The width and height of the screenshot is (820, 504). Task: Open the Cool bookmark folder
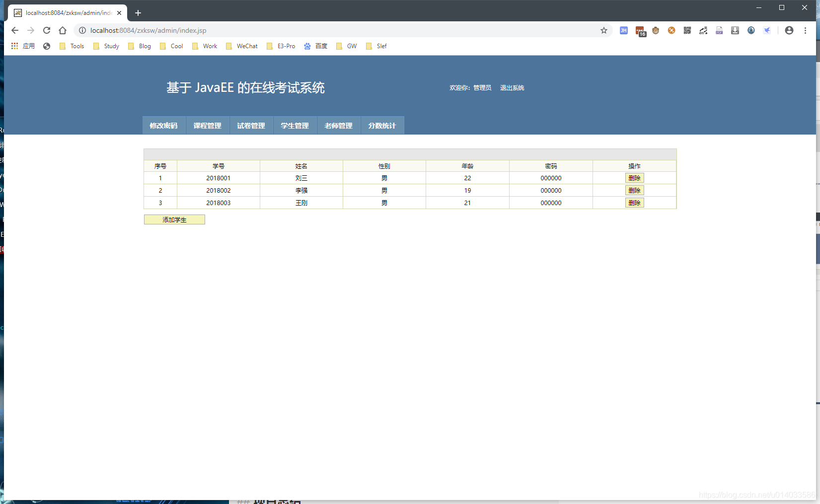pyautogui.click(x=171, y=46)
